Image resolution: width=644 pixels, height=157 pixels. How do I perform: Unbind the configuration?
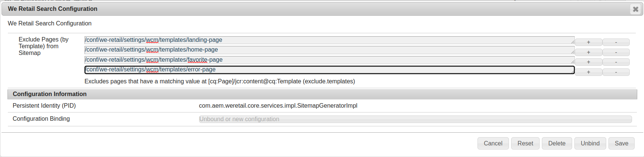tap(590, 144)
